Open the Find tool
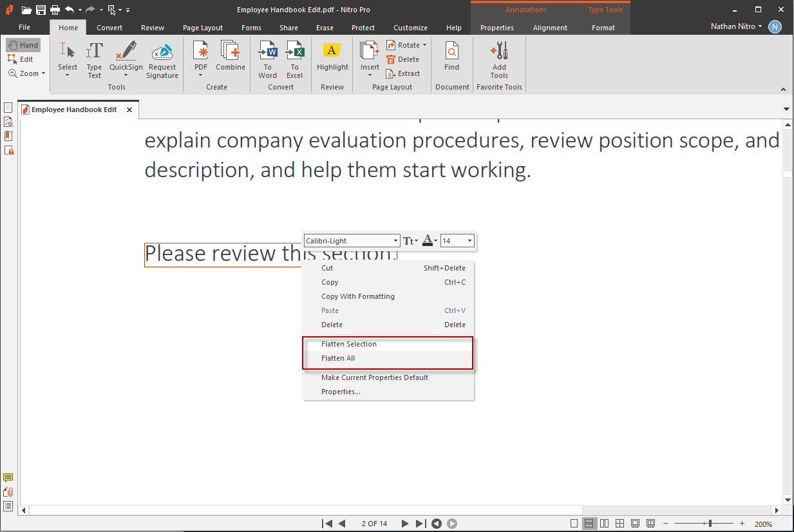Viewport: 794px width, 532px height. pos(452,52)
